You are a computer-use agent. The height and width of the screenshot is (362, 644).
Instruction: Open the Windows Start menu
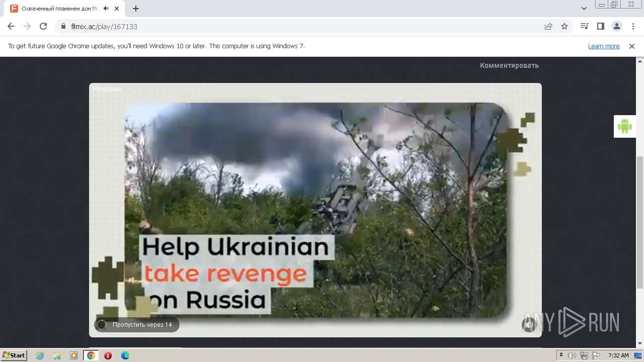[x=14, y=355]
